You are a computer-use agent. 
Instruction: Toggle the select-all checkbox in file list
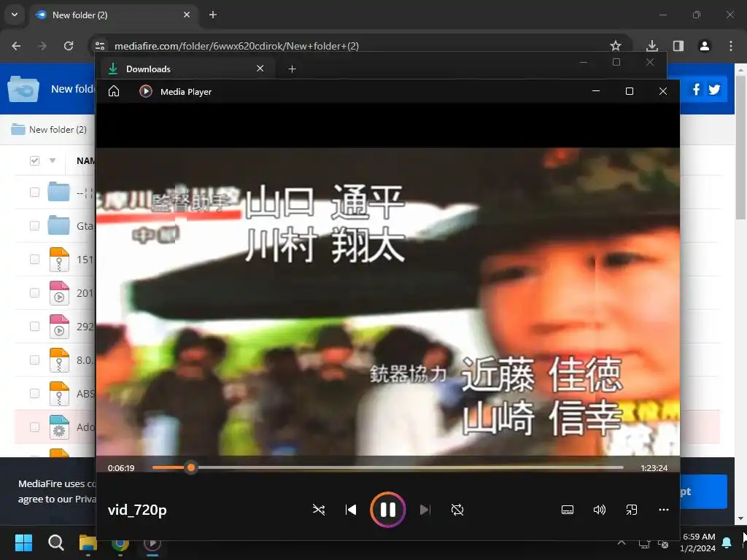point(34,160)
